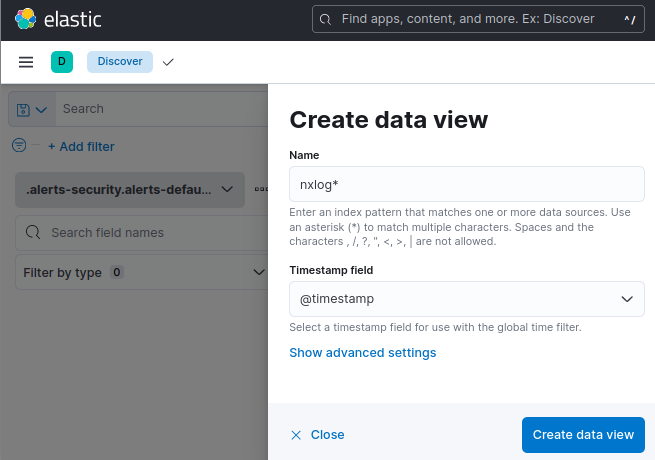The width and height of the screenshot is (655, 460).
Task: Click the magnifier icon in global search
Action: (x=326, y=19)
